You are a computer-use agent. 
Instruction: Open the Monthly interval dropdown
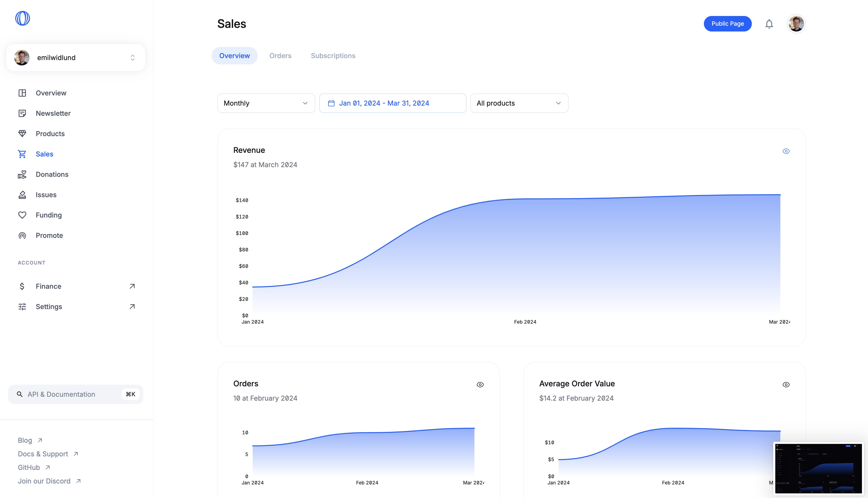[x=266, y=103]
